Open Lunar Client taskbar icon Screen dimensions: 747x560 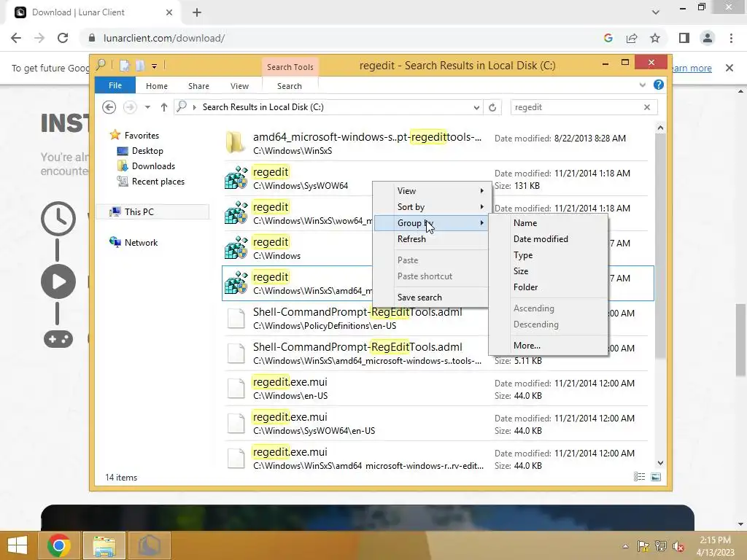tap(149, 545)
